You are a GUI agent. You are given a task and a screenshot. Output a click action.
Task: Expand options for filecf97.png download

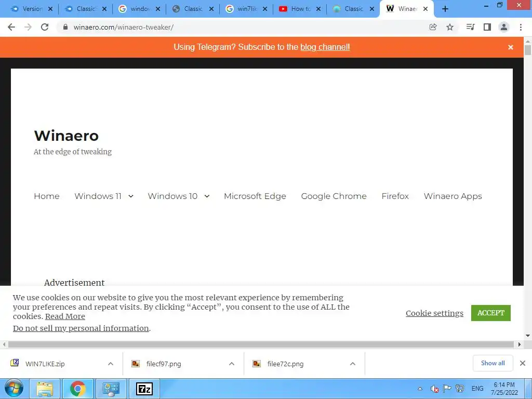coord(232,364)
